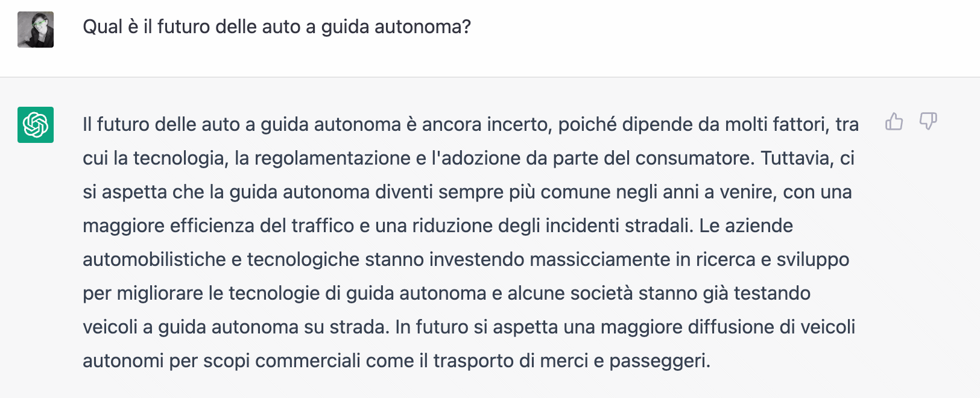Click the phrase 'maggiore efficienza del traffico'
This screenshot has width=980, height=398.
click(x=218, y=226)
